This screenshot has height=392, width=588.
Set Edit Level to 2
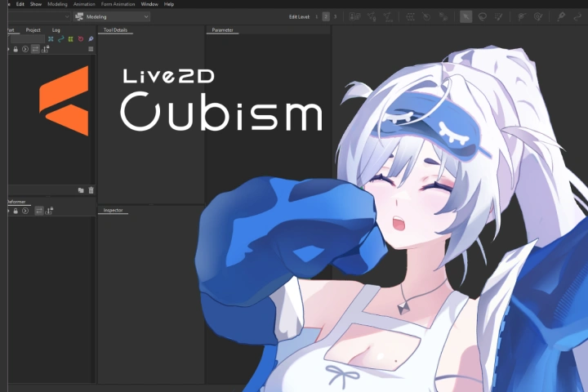(x=326, y=16)
